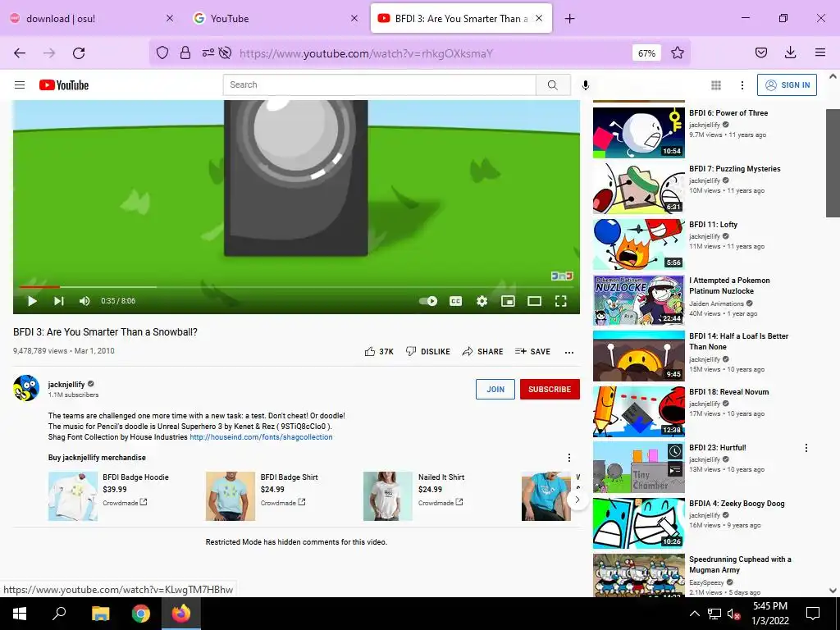840x630 pixels.
Task: Open File Explorer from taskbar
Action: pyautogui.click(x=100, y=614)
